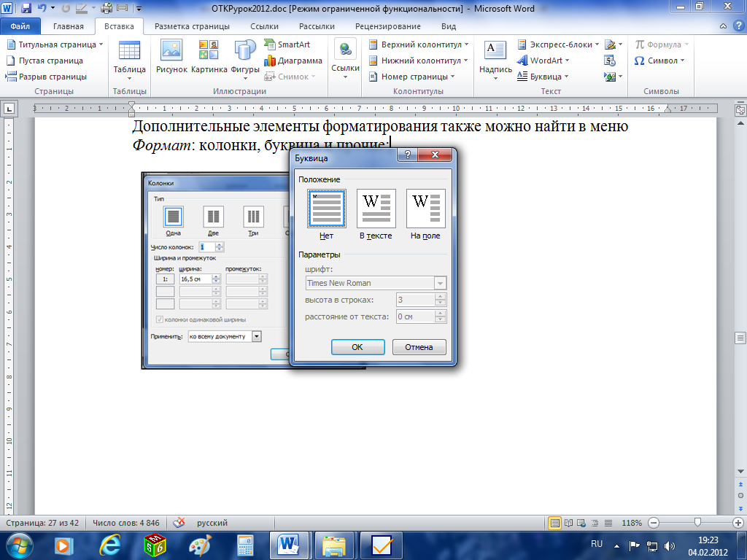Add a blank page via Пустая страница
This screenshot has width=747, height=560.
tap(44, 61)
